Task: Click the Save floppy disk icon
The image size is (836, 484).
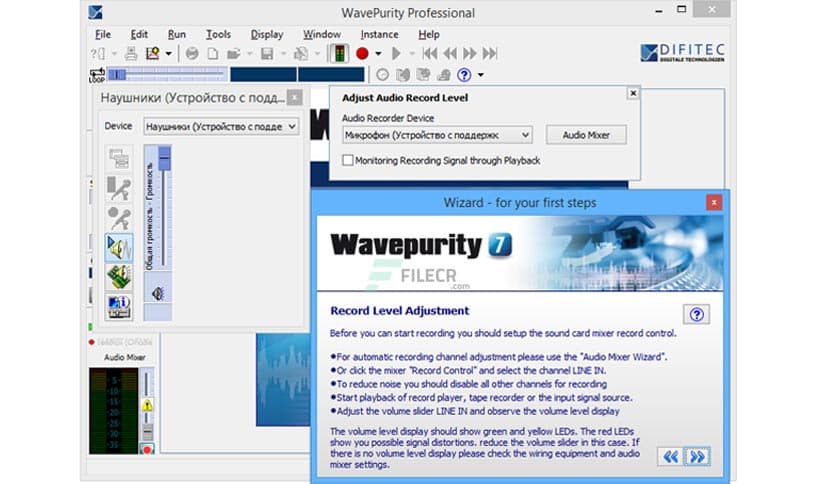Action: point(267,53)
